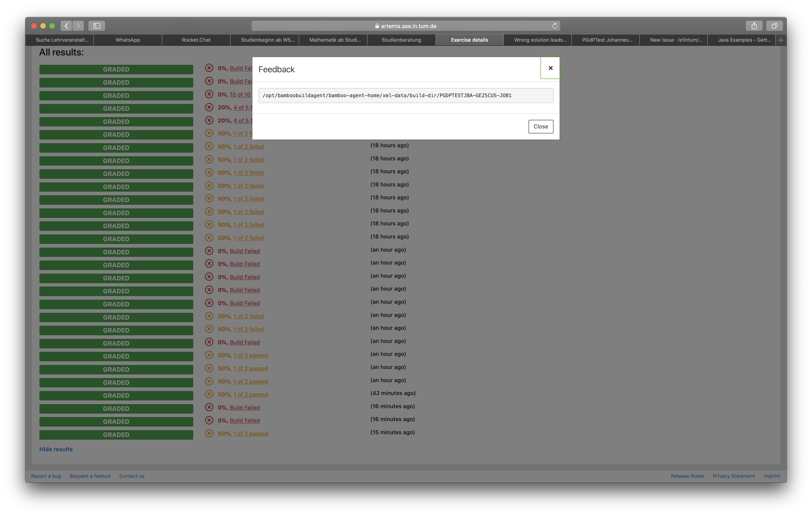Dismiss the Feedback dialog with the X
Screen dimensions: 812x516
tap(551, 68)
